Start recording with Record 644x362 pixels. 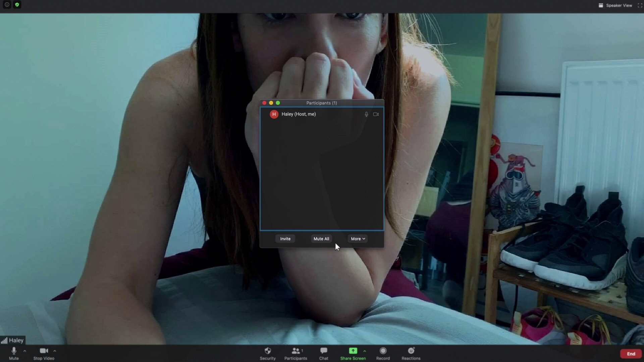[x=383, y=353]
